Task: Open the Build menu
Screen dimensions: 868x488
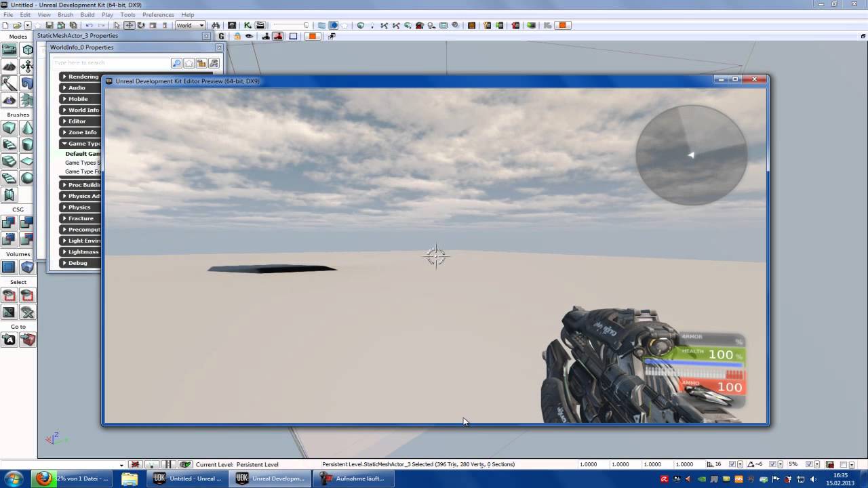Action: (87, 14)
